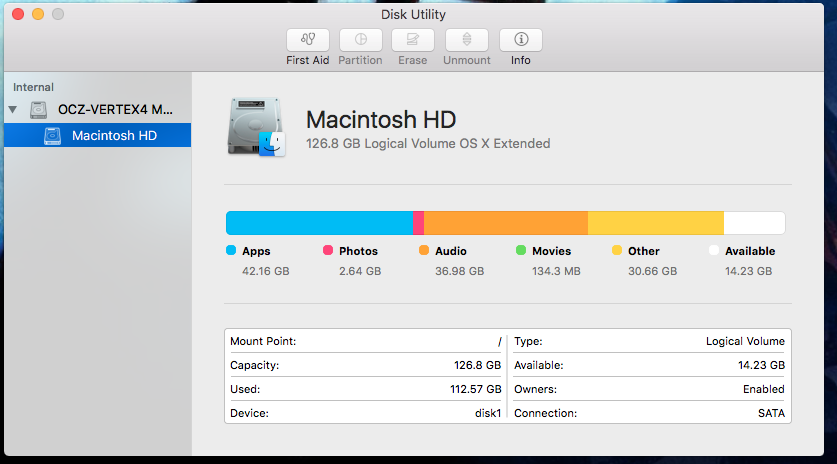Click the yellow Other legend dot
Viewport: 837px width, 464px height.
617,250
